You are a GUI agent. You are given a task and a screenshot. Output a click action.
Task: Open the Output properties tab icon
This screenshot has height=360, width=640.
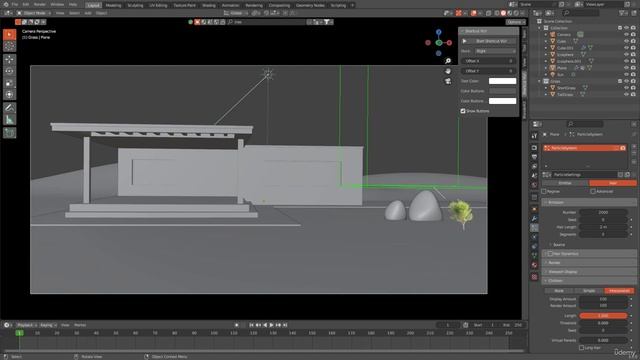click(x=534, y=157)
